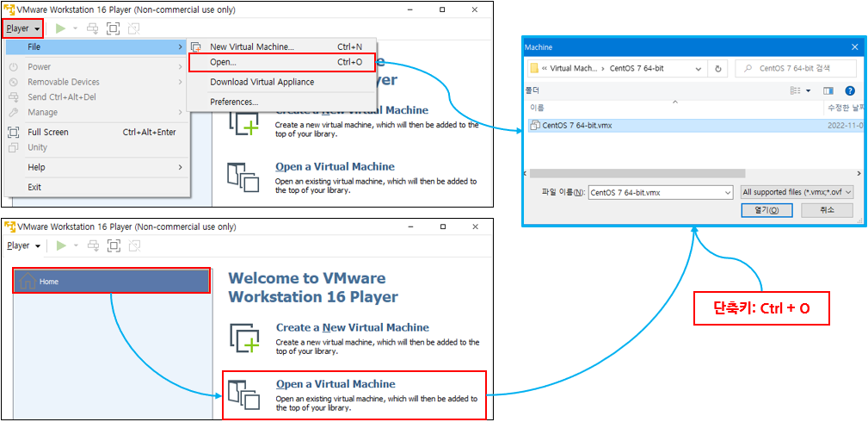Viewport: 868px width, 422px height.
Task: Click the horizontal scrollbar thumb in the file list
Action: tap(637, 174)
